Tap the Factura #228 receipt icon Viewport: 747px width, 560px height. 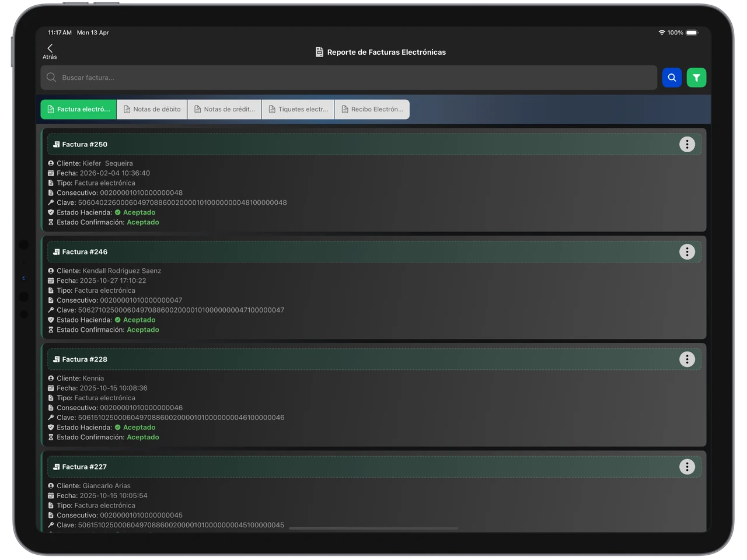[57, 359]
